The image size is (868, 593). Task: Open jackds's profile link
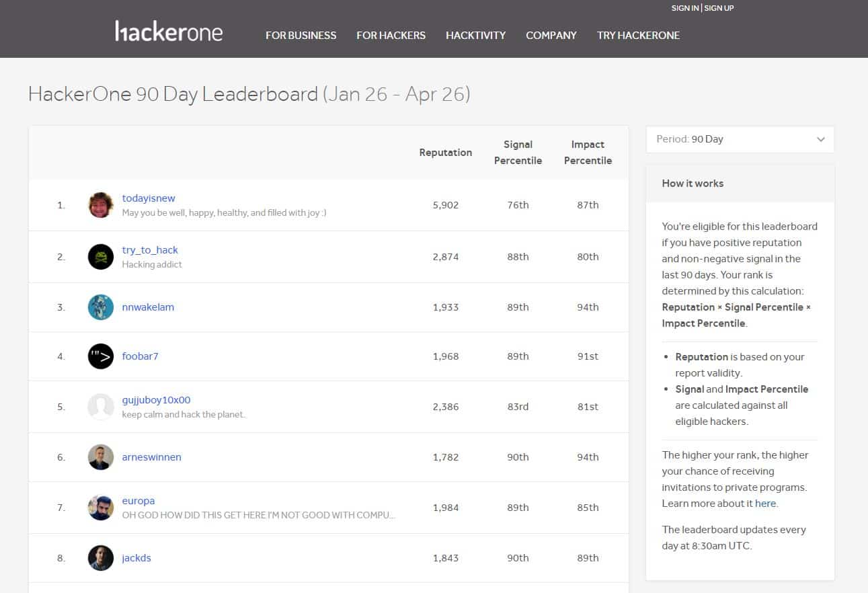coord(136,558)
